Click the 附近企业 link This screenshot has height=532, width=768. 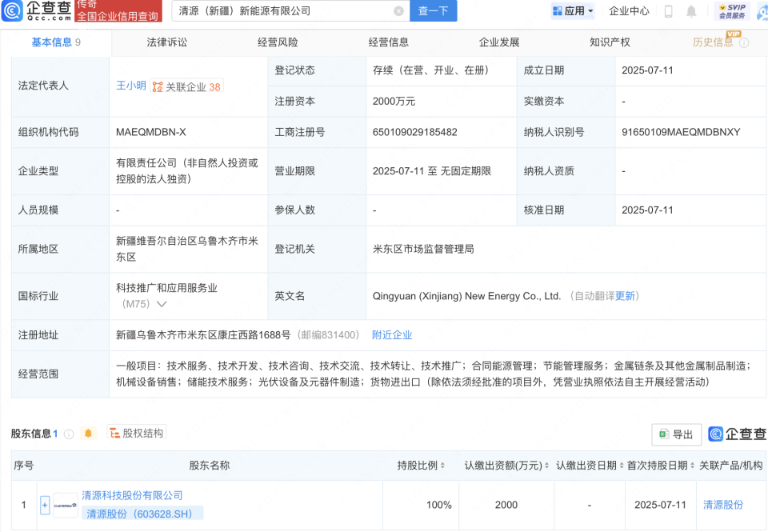(x=392, y=335)
